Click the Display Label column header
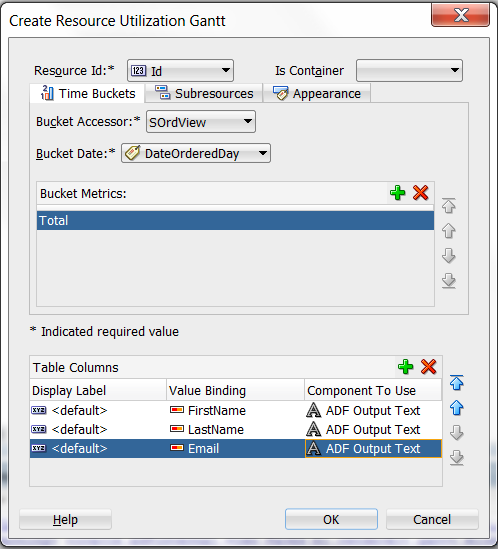This screenshot has height=549, width=498. 98,390
